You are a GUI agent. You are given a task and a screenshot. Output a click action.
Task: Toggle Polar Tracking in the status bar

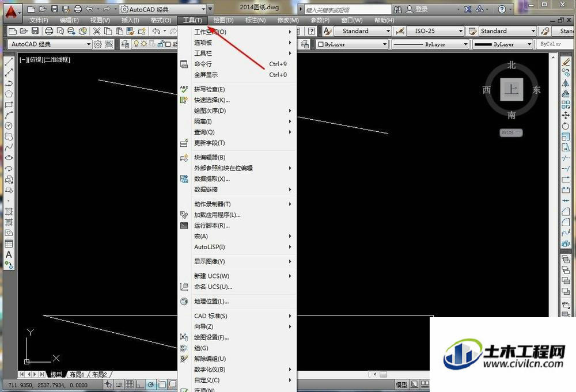(x=151, y=385)
